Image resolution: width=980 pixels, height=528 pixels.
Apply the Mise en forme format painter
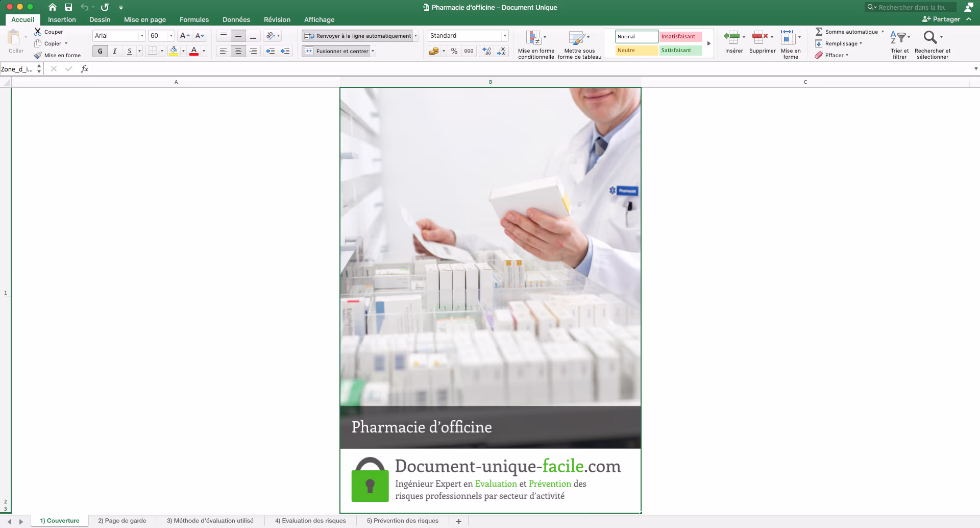coord(57,55)
